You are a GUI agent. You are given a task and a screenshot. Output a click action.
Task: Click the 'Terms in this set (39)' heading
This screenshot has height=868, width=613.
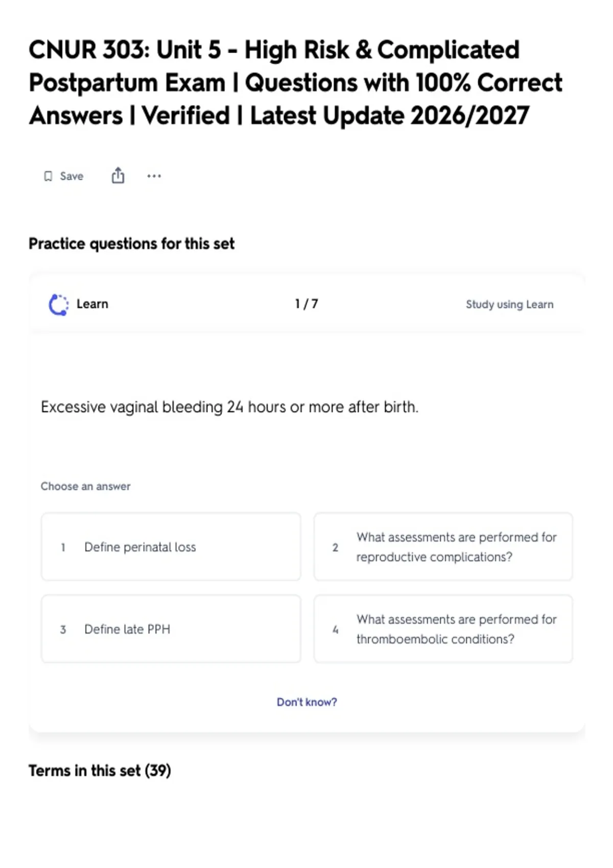[x=100, y=770]
